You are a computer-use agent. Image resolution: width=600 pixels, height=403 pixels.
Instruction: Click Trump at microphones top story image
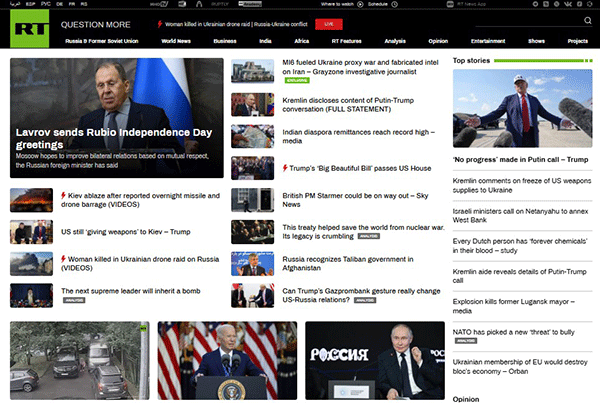(522, 108)
